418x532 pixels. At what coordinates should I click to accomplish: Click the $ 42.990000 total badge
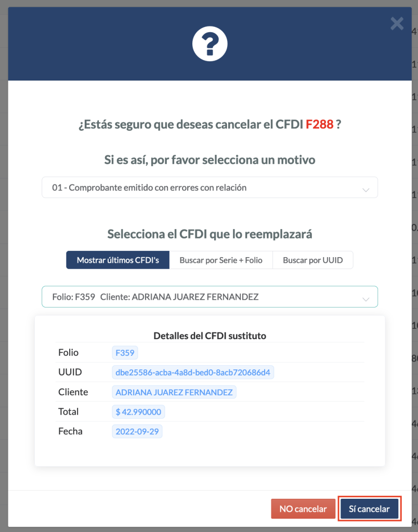(x=138, y=412)
